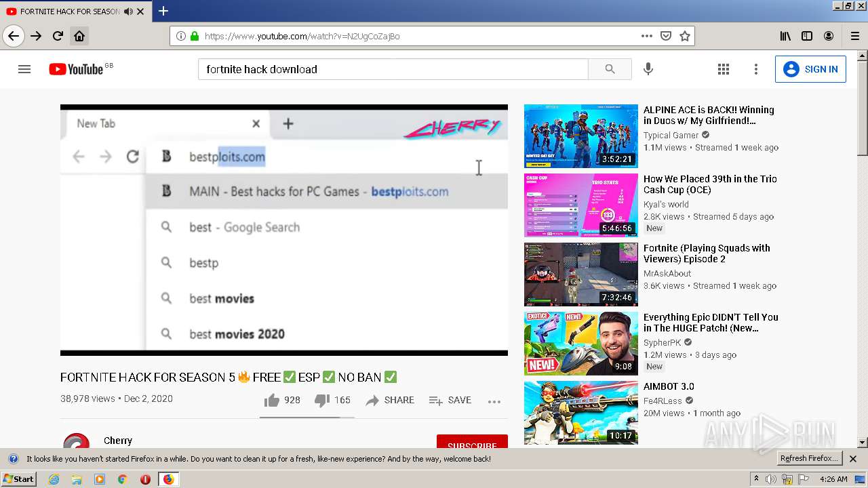This screenshot has width=868, height=488.
Task: Click Refresh Firefox button
Action: pos(809,459)
